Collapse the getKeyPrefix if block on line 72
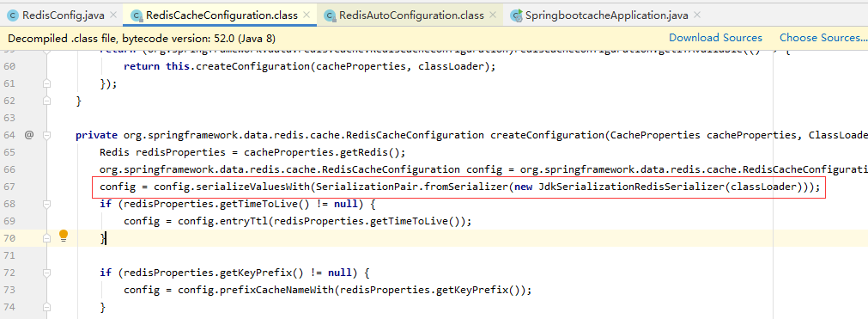Screen dimensions: 868x319 46,273
